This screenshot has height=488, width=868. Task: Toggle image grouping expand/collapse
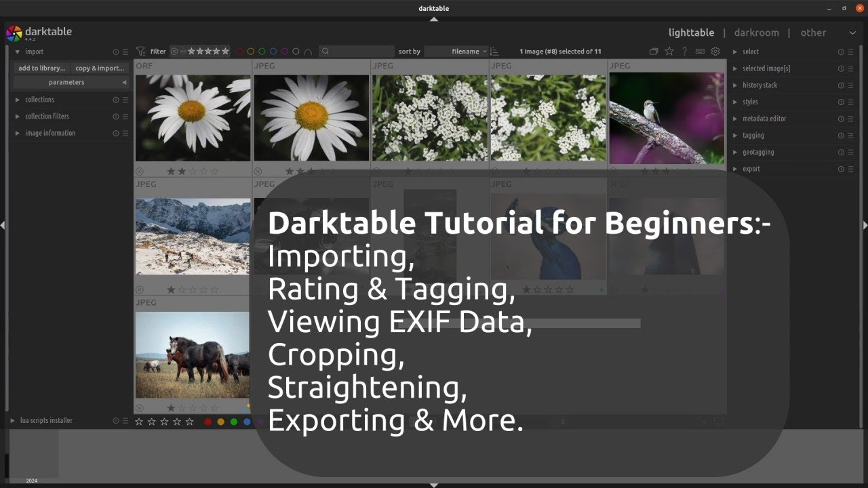654,52
